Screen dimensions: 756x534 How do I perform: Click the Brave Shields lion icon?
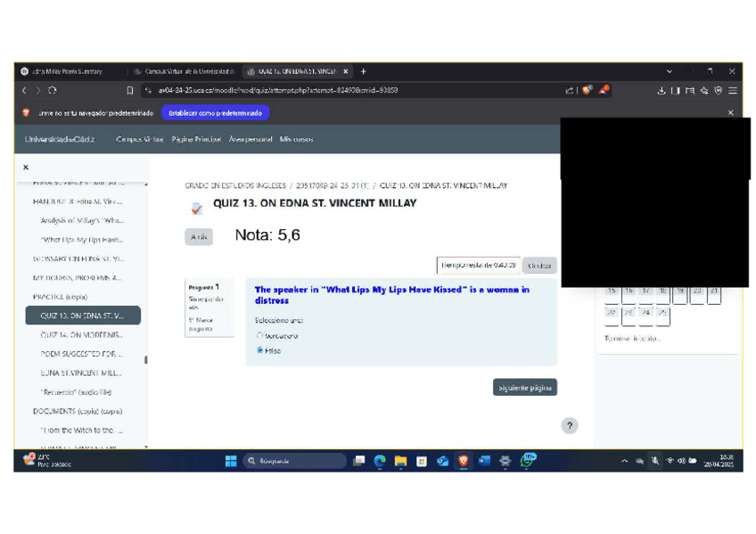pyautogui.click(x=587, y=90)
